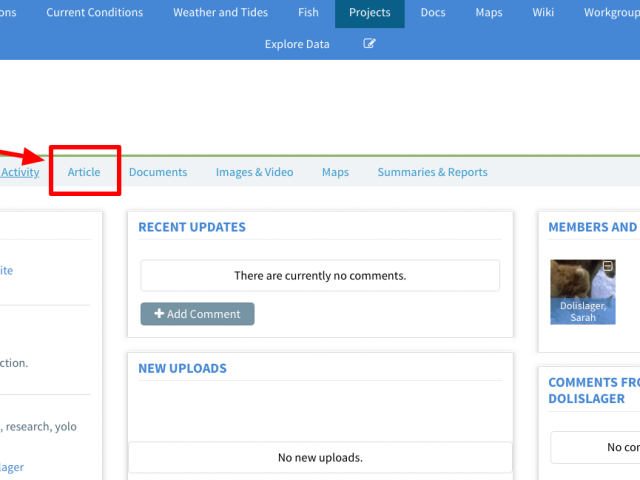Image resolution: width=640 pixels, height=480 pixels.
Task: Select the Projects menu item
Action: (x=370, y=13)
